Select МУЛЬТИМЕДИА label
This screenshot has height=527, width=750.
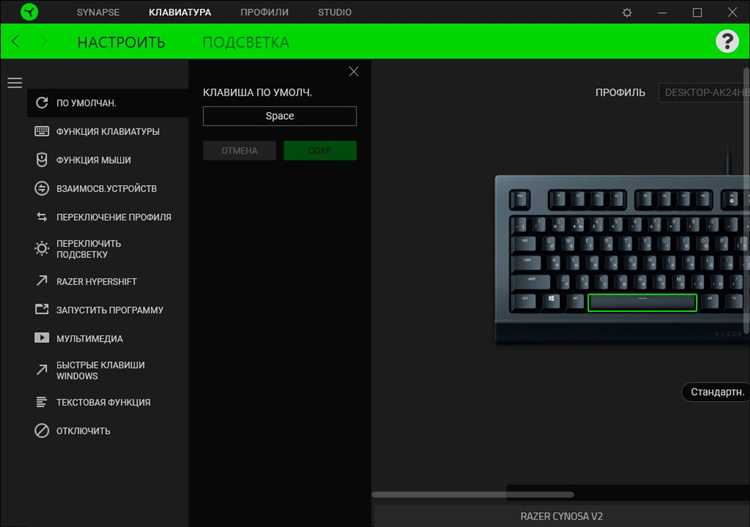pos(89,339)
